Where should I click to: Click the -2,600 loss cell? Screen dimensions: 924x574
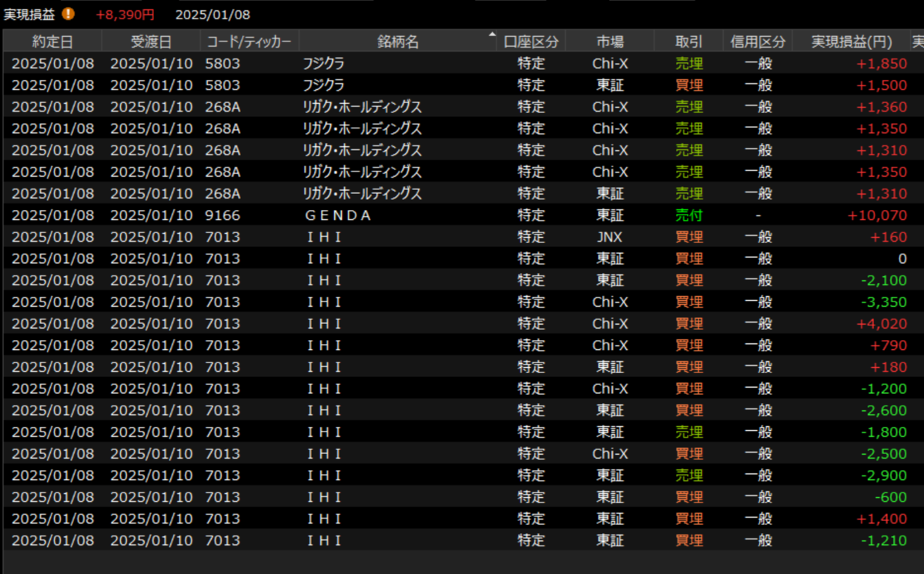click(884, 410)
